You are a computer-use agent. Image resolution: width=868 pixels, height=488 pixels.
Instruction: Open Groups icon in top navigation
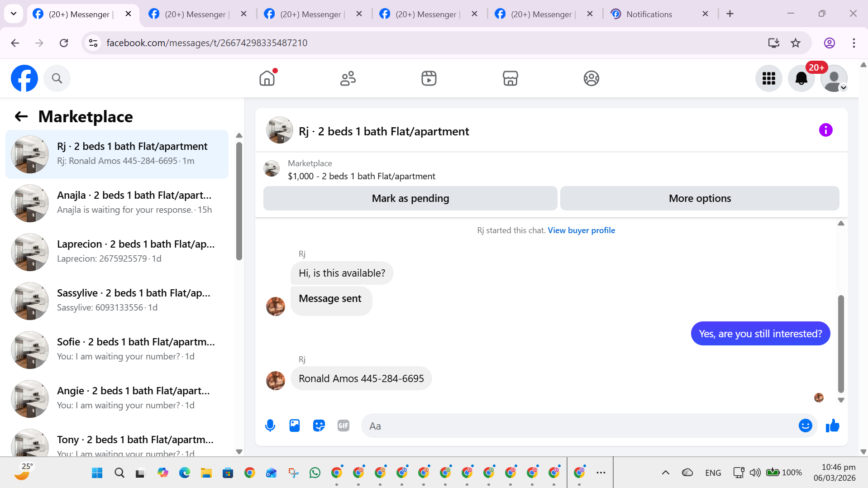591,78
